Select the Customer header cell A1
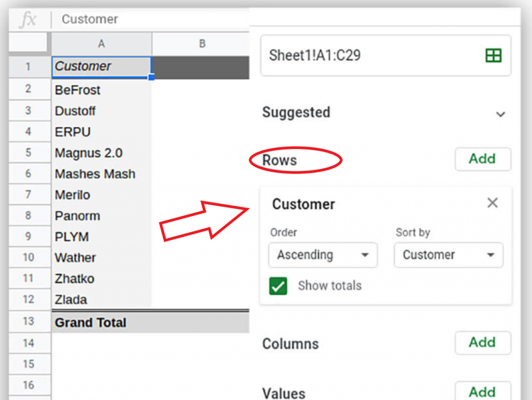The width and height of the screenshot is (532, 400). [101, 67]
